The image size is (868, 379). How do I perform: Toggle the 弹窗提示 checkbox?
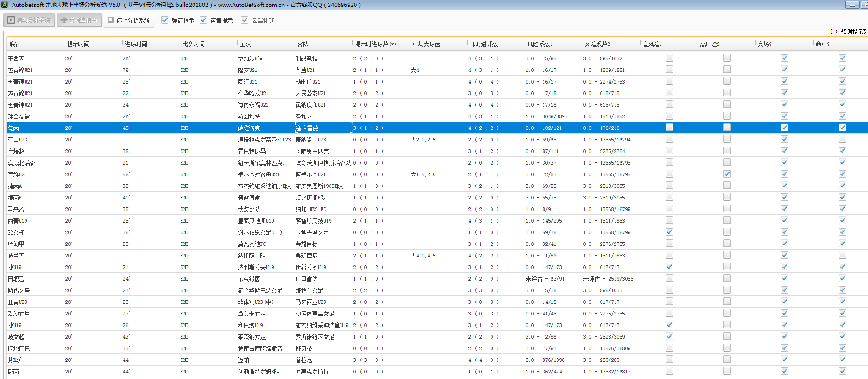click(165, 20)
